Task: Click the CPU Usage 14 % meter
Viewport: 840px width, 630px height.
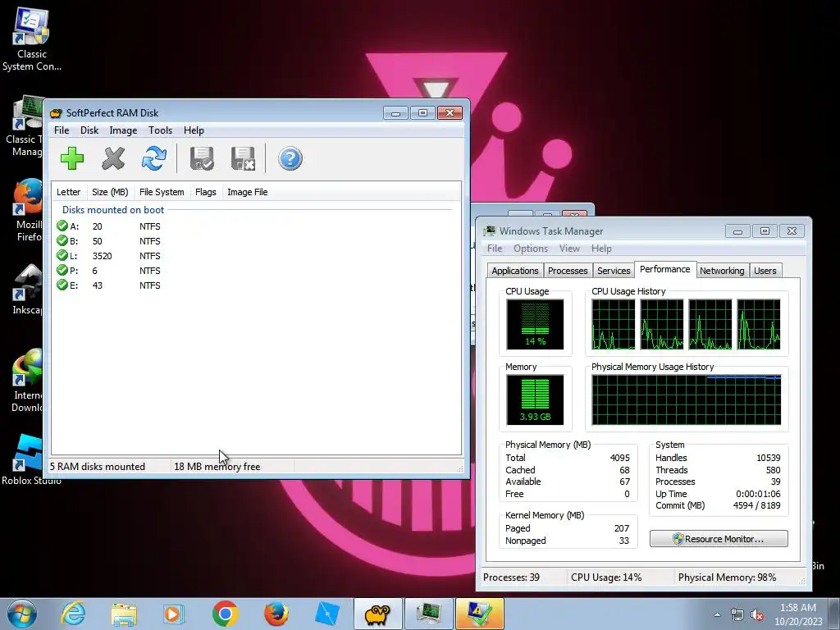Action: point(535,324)
